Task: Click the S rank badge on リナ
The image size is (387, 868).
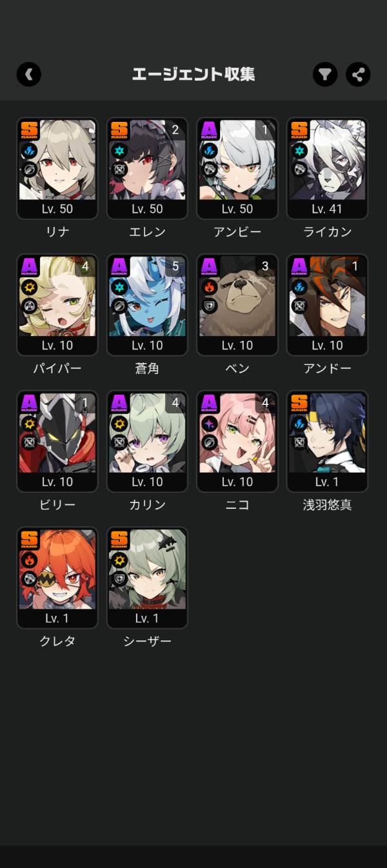Action: click(29, 130)
